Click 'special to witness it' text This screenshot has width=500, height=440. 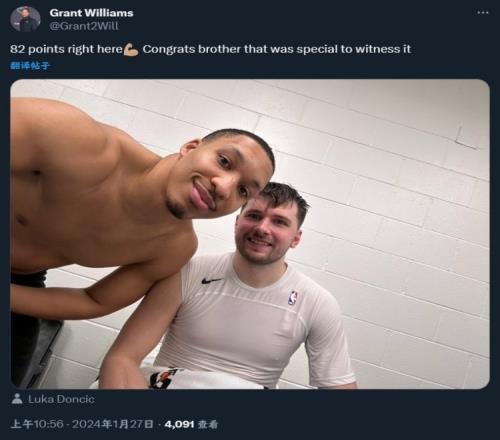pyautogui.click(x=354, y=49)
